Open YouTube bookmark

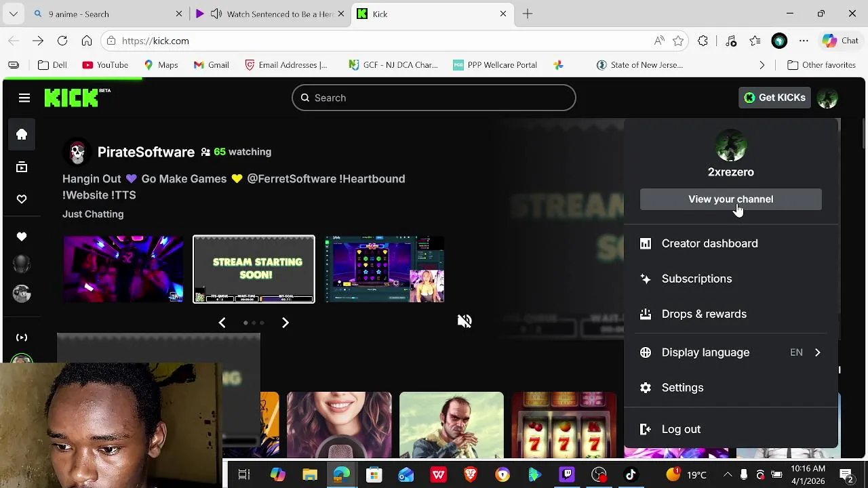[x=105, y=65]
